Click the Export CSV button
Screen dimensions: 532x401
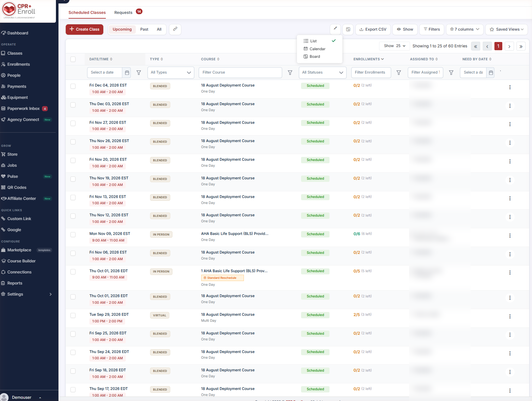373,29
